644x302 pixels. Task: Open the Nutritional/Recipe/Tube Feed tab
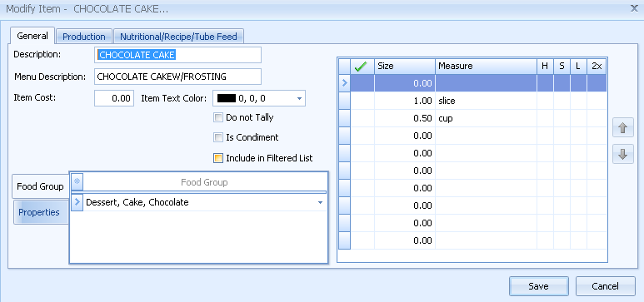(178, 37)
